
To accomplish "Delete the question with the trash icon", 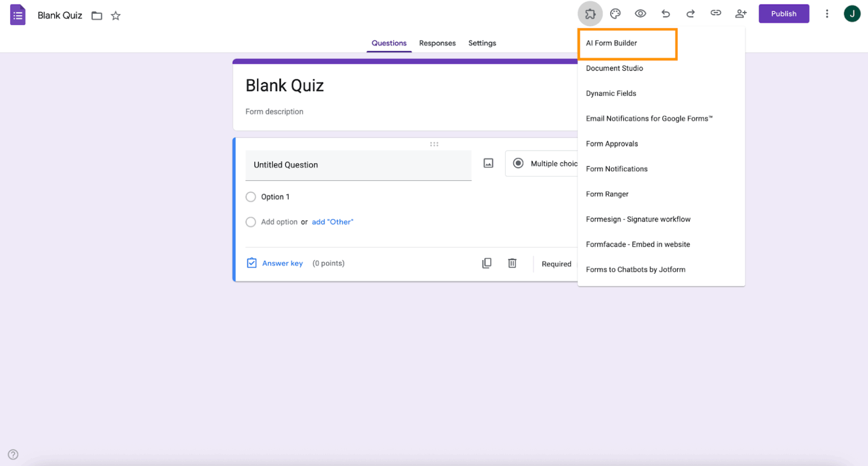I will [512, 263].
